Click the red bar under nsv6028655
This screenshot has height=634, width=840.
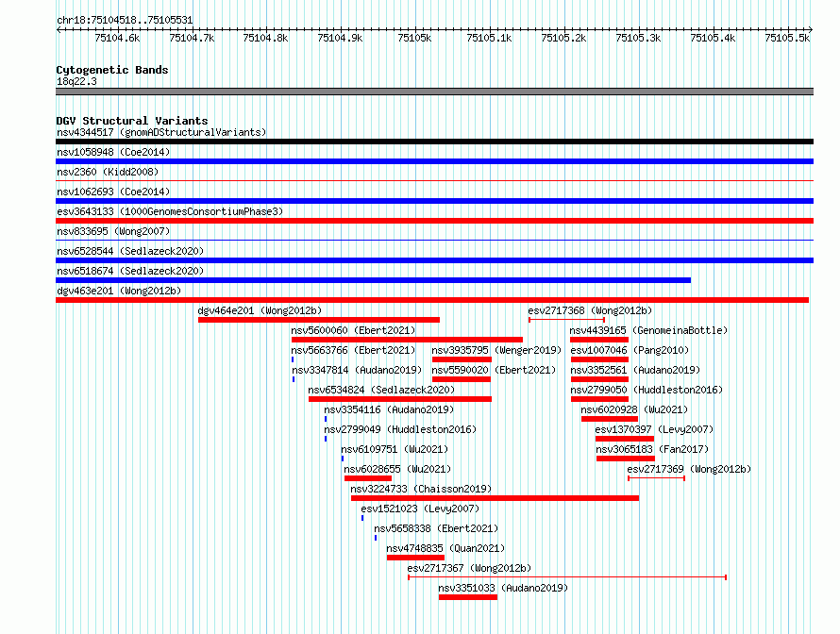368,478
